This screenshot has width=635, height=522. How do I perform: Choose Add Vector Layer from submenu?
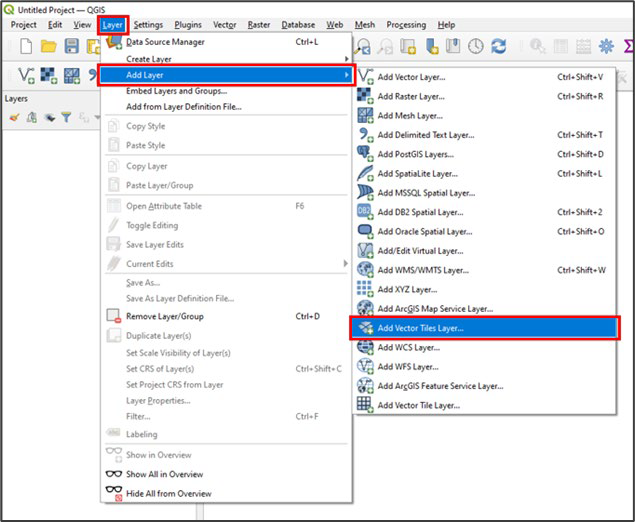(485, 77)
